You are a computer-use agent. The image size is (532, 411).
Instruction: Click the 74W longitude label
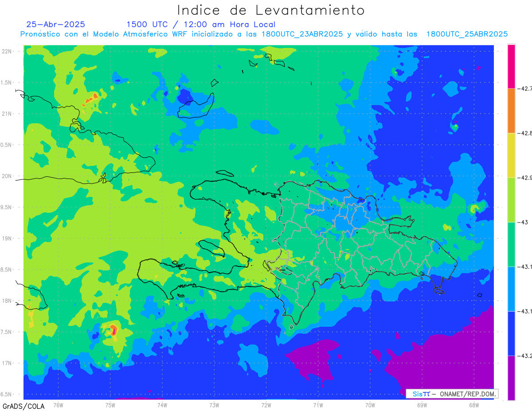coord(162,405)
